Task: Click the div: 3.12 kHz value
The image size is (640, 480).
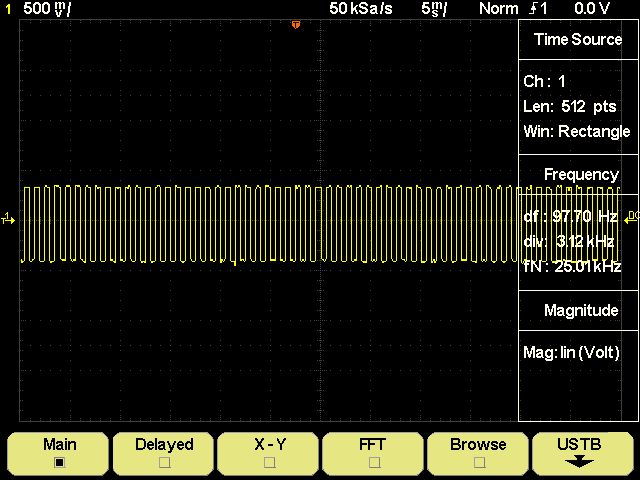Action: (x=569, y=241)
